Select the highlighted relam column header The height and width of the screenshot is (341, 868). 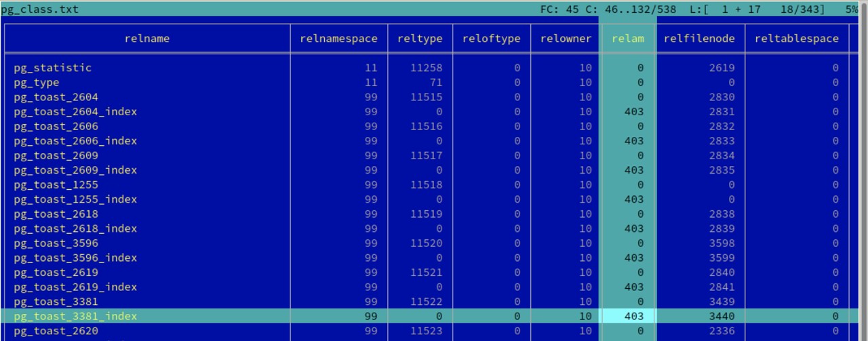pyautogui.click(x=628, y=39)
